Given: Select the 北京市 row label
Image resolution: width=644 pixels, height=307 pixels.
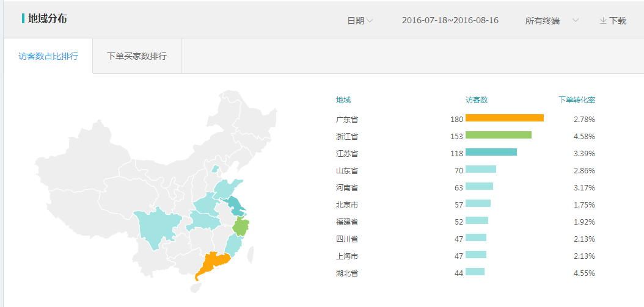Looking at the screenshot, I should [346, 204].
